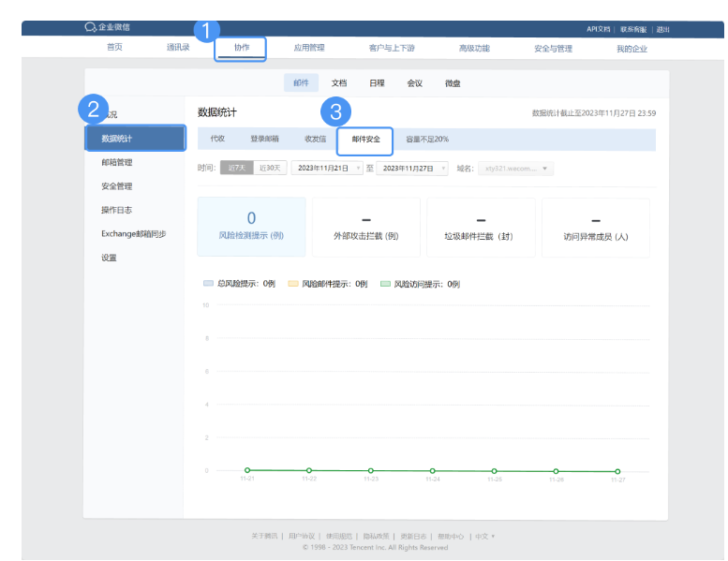Go to 协作 in top navigation
Screen dimensions: 728x561
click(242, 48)
